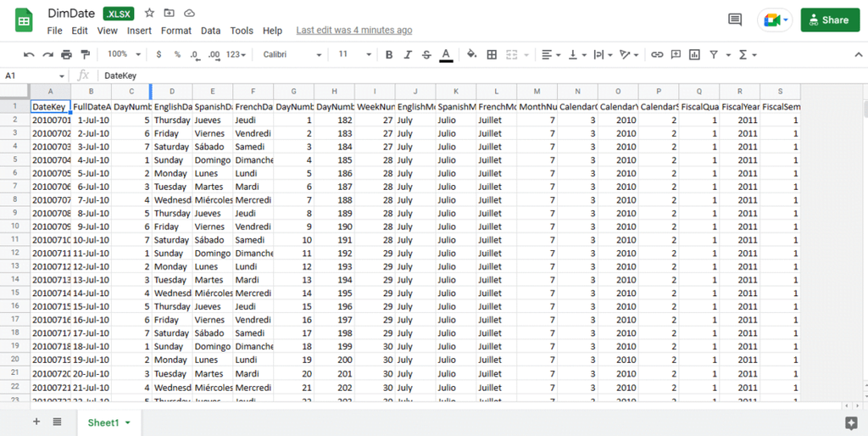Select the Paint format roller icon
The height and width of the screenshot is (436, 868).
point(85,54)
